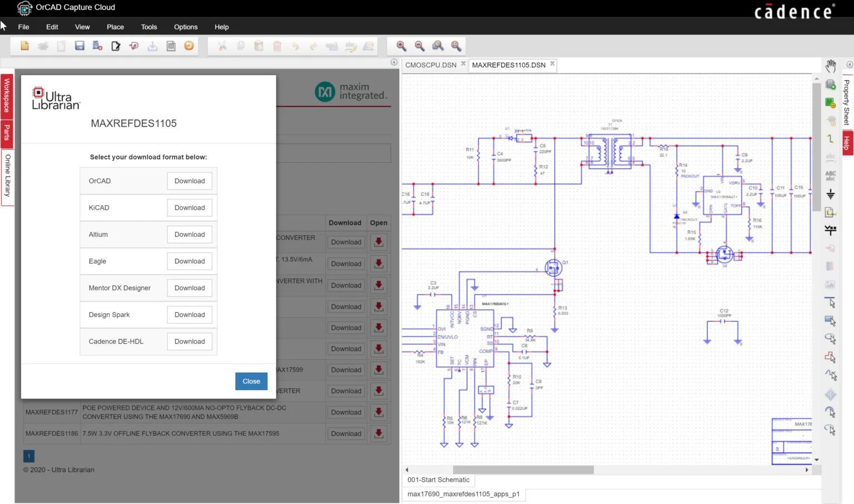This screenshot has height=504, width=854.
Task: Select the draw ellipse tool icon
Action: 831,338
